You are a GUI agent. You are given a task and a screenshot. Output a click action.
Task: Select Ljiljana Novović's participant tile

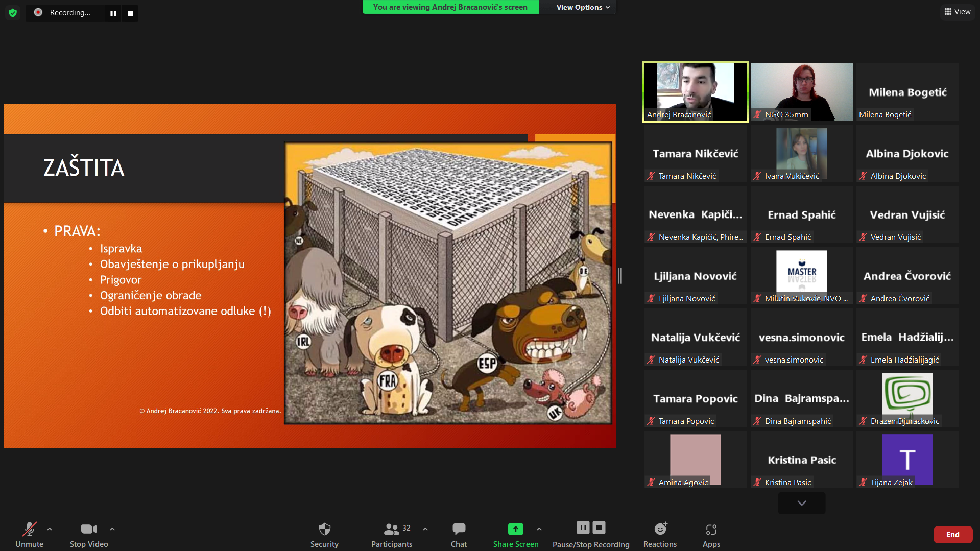[x=695, y=276]
